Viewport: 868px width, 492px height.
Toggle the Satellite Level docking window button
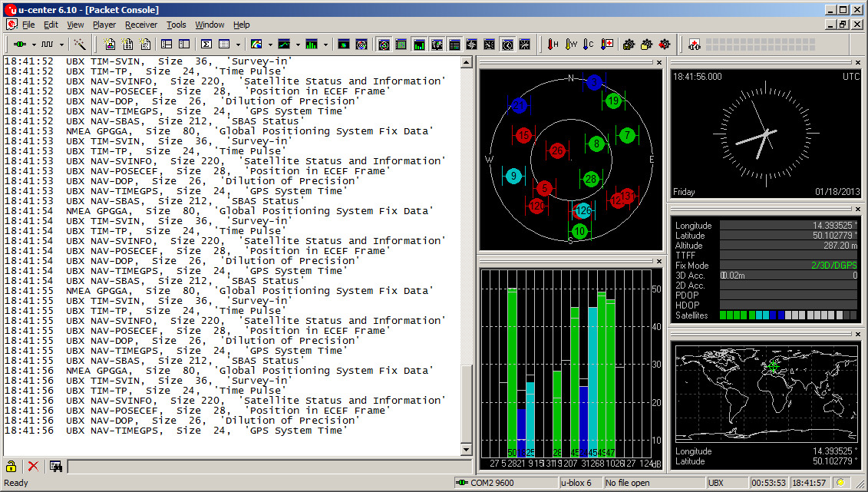419,45
